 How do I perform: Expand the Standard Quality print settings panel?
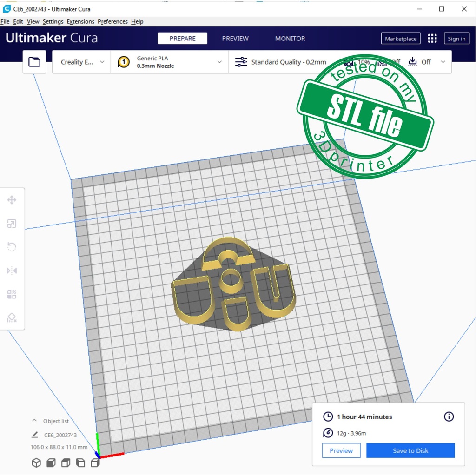click(288, 62)
